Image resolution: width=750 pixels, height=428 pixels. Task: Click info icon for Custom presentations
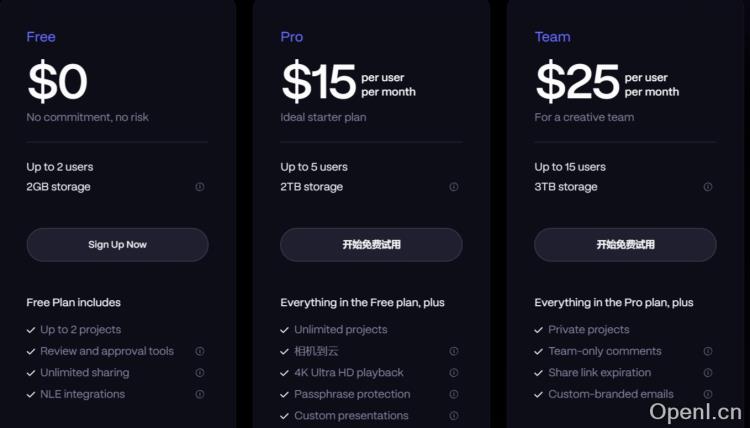(454, 416)
